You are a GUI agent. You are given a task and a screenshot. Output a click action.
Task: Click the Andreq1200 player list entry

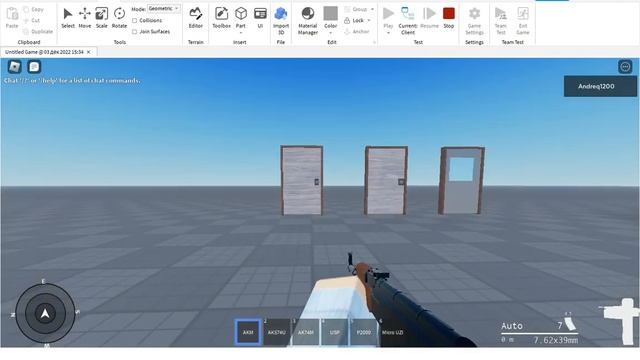[x=600, y=86]
